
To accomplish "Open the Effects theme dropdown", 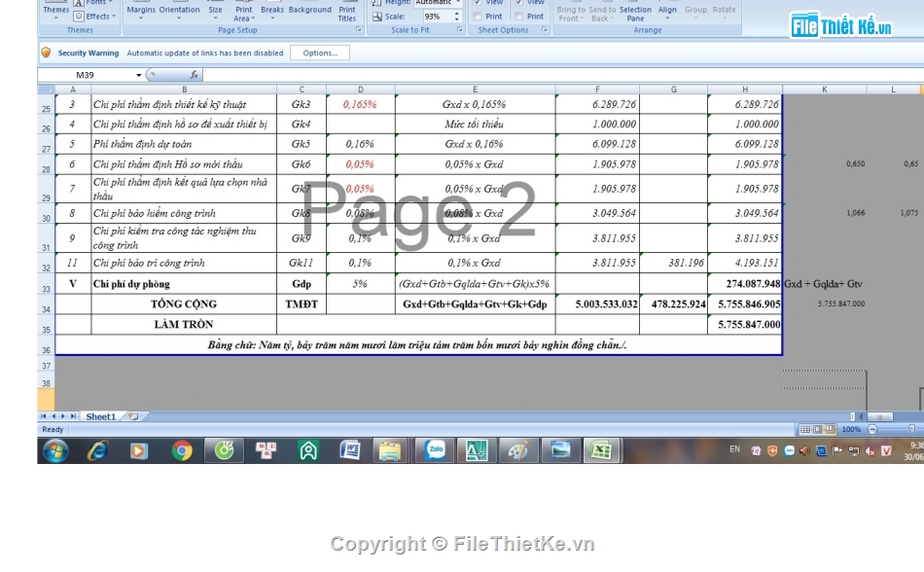I will point(95,17).
